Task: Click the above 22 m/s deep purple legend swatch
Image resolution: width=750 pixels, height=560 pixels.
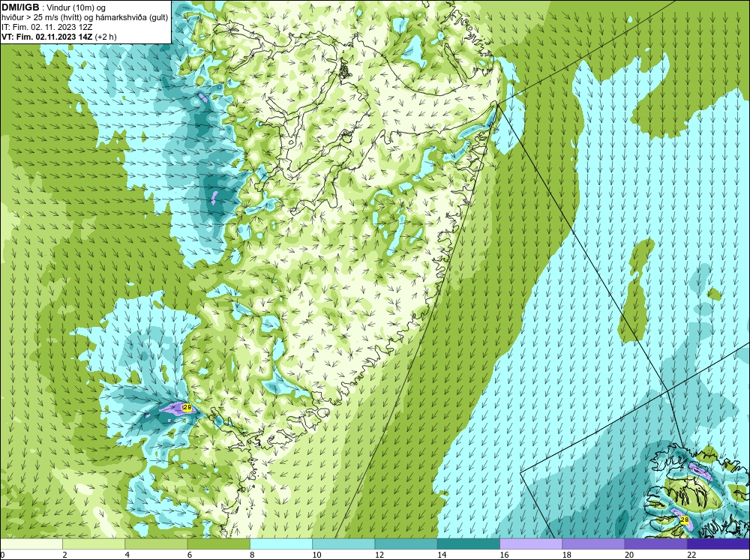Action: coord(718,544)
